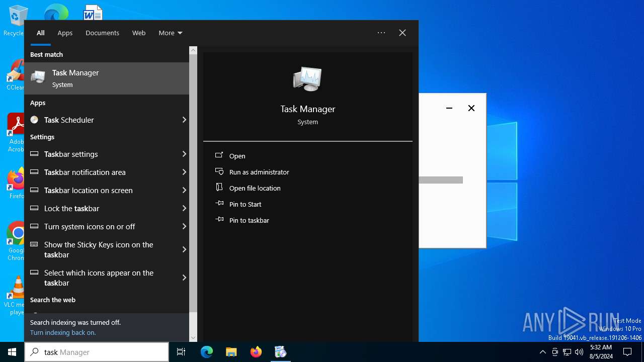Image resolution: width=644 pixels, height=362 pixels.
Task: Select the Google Chrome desktop shortcut
Action: point(16,241)
